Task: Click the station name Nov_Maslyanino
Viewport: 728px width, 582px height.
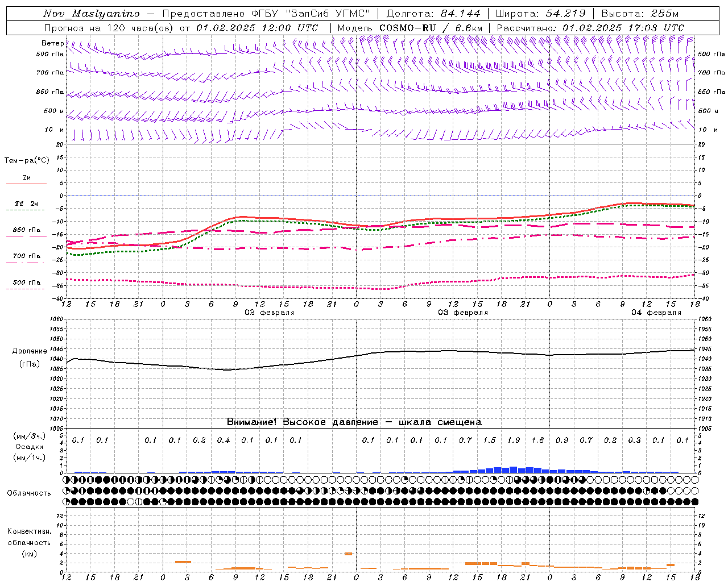Action: click(92, 14)
